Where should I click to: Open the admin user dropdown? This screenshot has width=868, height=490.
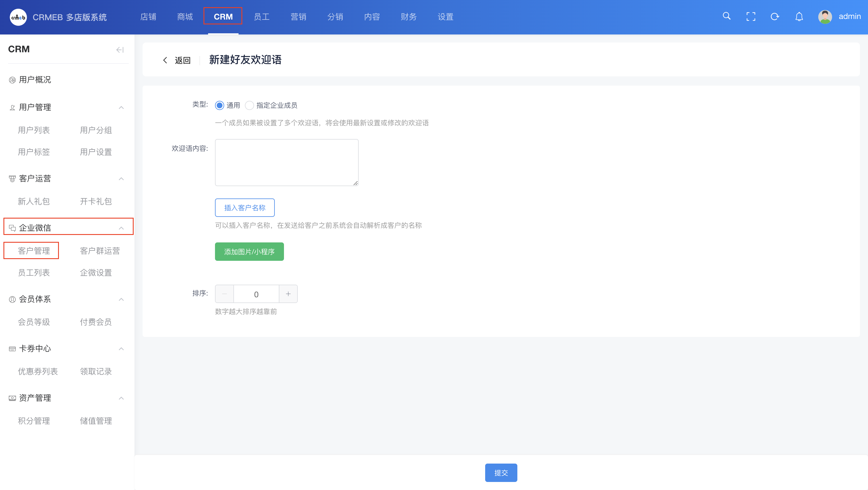pyautogui.click(x=850, y=16)
